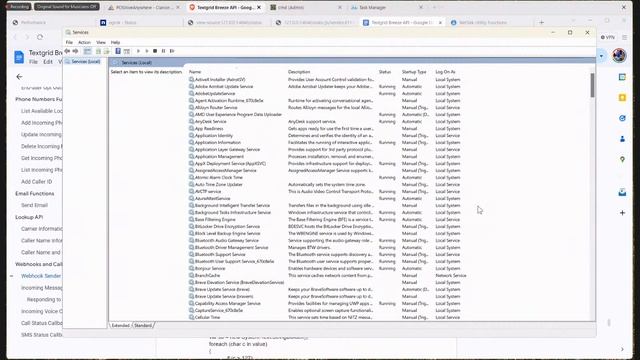This screenshot has height=360, width=640.
Task: Switch to the Task Manager browser tab
Action: click(387, 7)
